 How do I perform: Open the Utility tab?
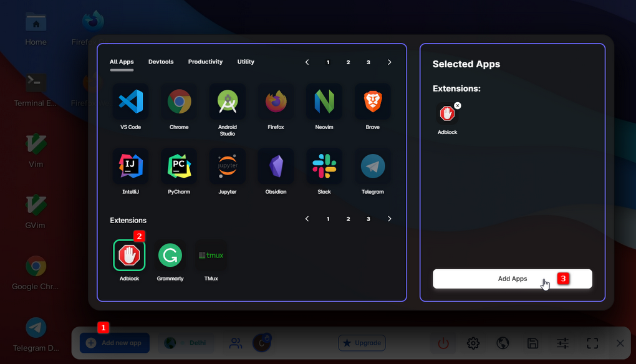pyautogui.click(x=246, y=62)
